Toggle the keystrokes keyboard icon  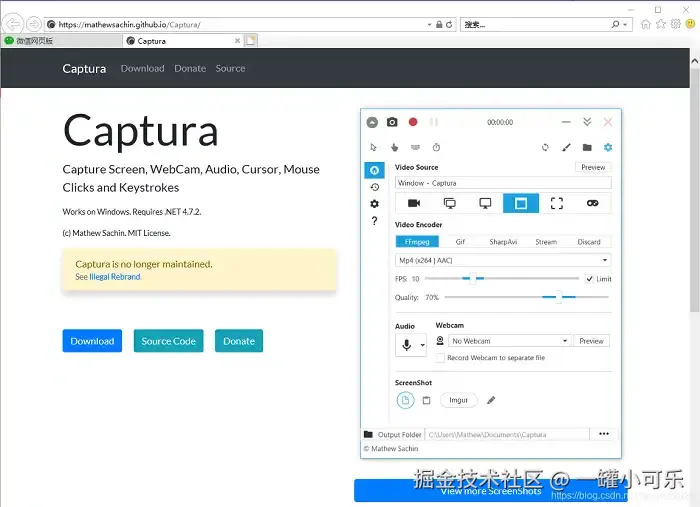pos(415,147)
